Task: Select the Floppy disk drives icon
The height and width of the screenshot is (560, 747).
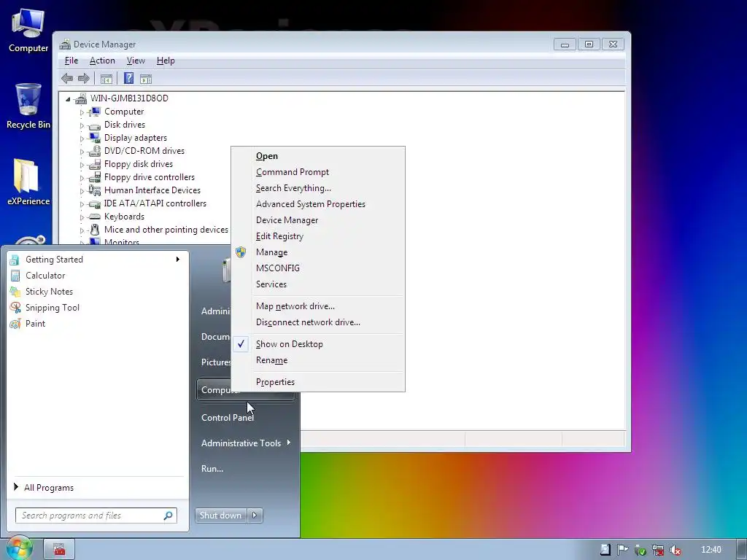Action: click(x=94, y=164)
